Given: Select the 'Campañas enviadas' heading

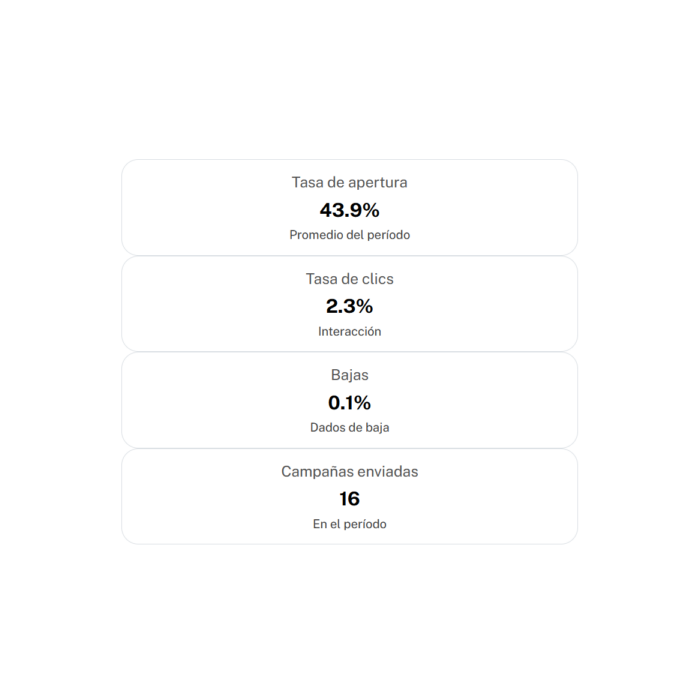Looking at the screenshot, I should 349,471.
